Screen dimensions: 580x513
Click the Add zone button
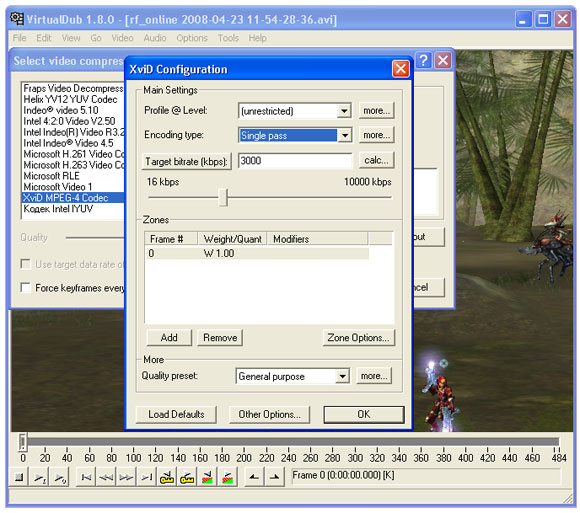(169, 337)
